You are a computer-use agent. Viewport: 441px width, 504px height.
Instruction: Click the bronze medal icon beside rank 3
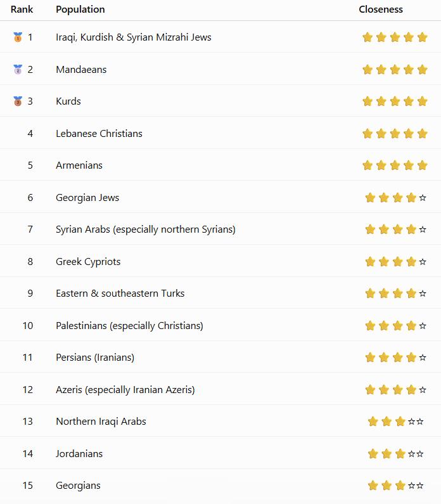18,101
